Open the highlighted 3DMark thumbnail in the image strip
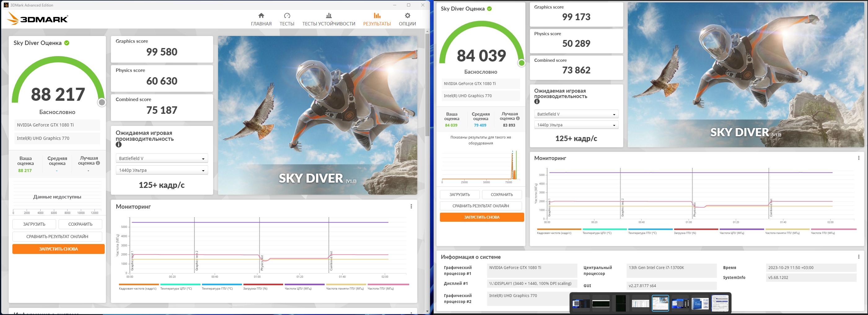868x315 pixels. tap(660, 303)
